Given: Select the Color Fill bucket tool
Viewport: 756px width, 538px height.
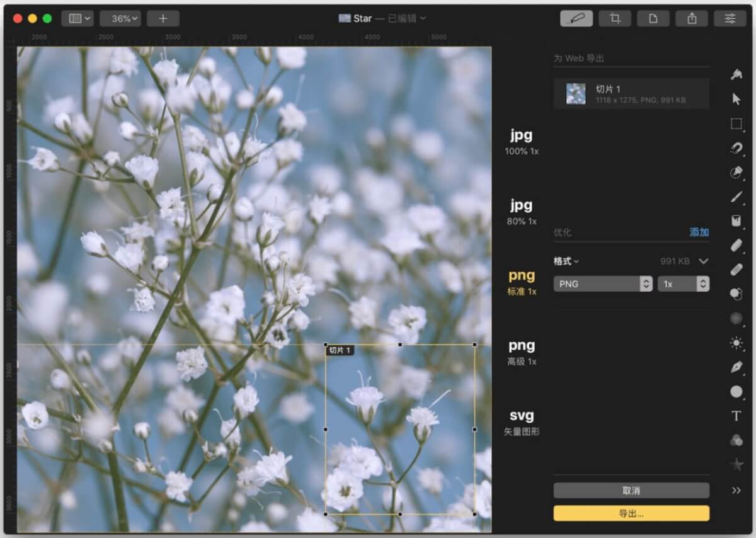Looking at the screenshot, I should 736,220.
